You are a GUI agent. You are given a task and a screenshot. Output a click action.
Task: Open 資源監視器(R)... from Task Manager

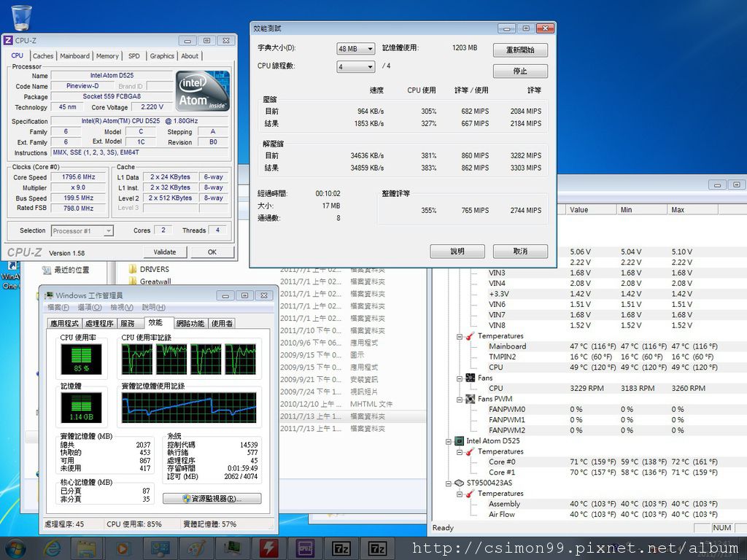[x=212, y=499]
